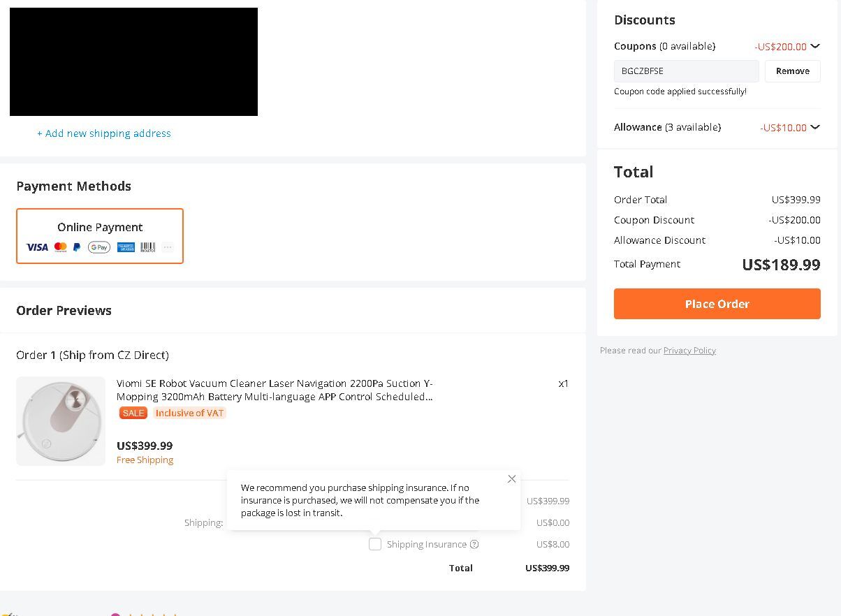Expand the Allowance discount chevron
This screenshot has width=841, height=616.
(815, 128)
